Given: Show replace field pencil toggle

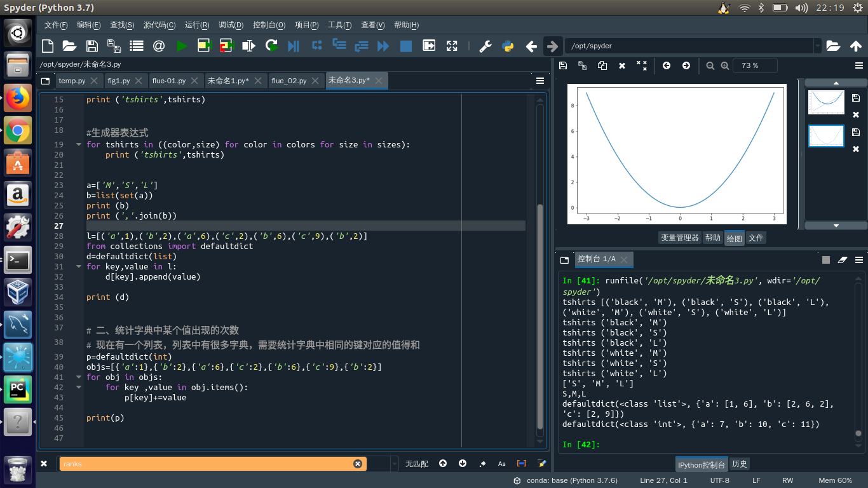Looking at the screenshot, I should (541, 464).
